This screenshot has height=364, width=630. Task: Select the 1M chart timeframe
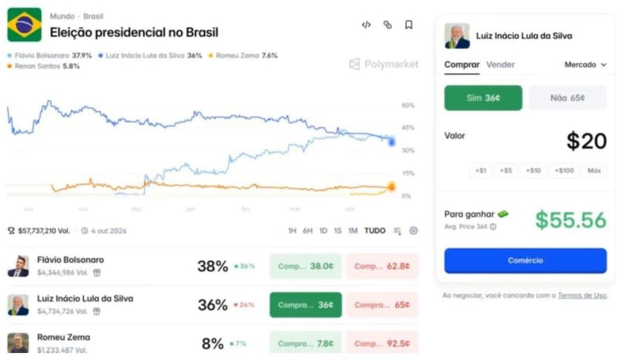(353, 230)
